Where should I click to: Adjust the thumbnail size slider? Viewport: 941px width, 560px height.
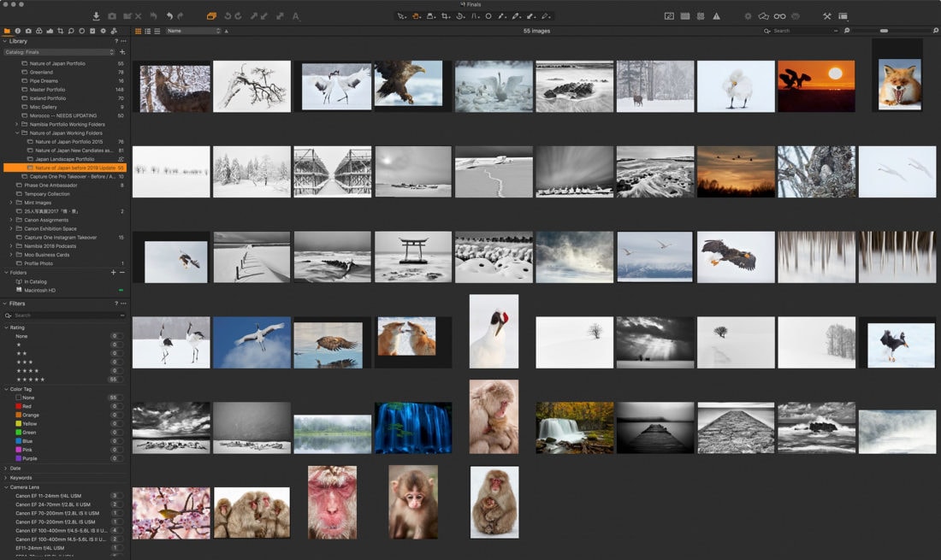885,31
